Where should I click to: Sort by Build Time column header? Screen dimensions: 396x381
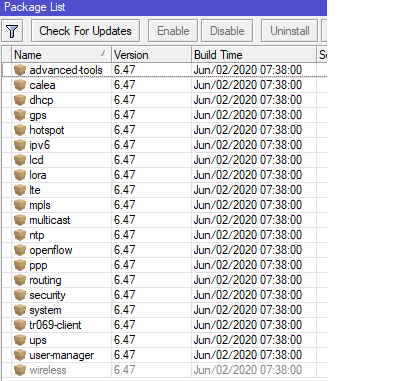[254, 55]
